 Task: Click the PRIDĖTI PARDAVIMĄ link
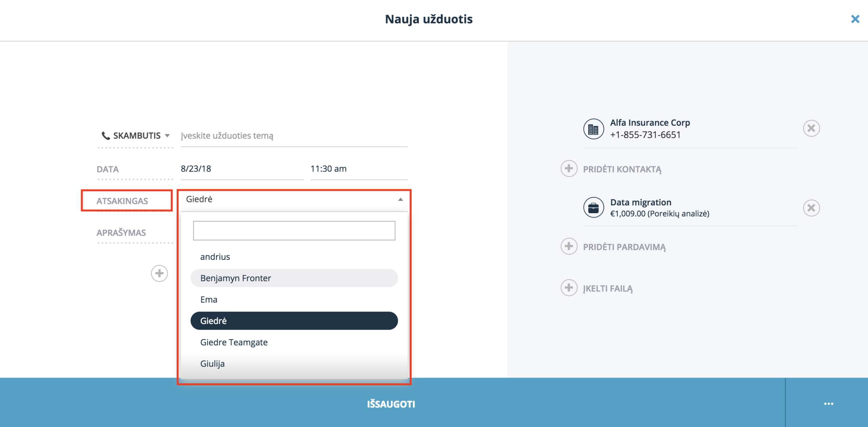(624, 247)
